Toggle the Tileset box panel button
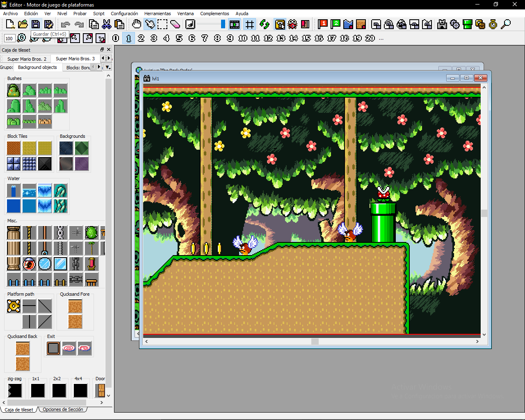This screenshot has height=420, width=525. 280,24
